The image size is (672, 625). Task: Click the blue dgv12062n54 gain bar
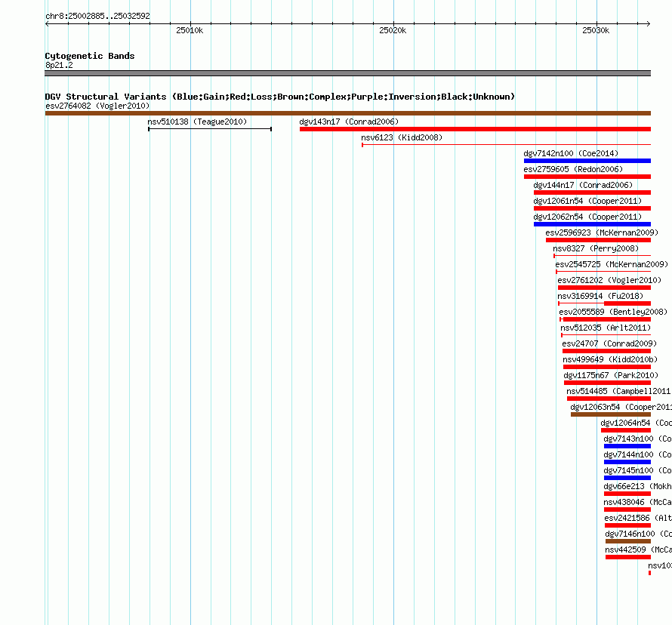click(592, 224)
